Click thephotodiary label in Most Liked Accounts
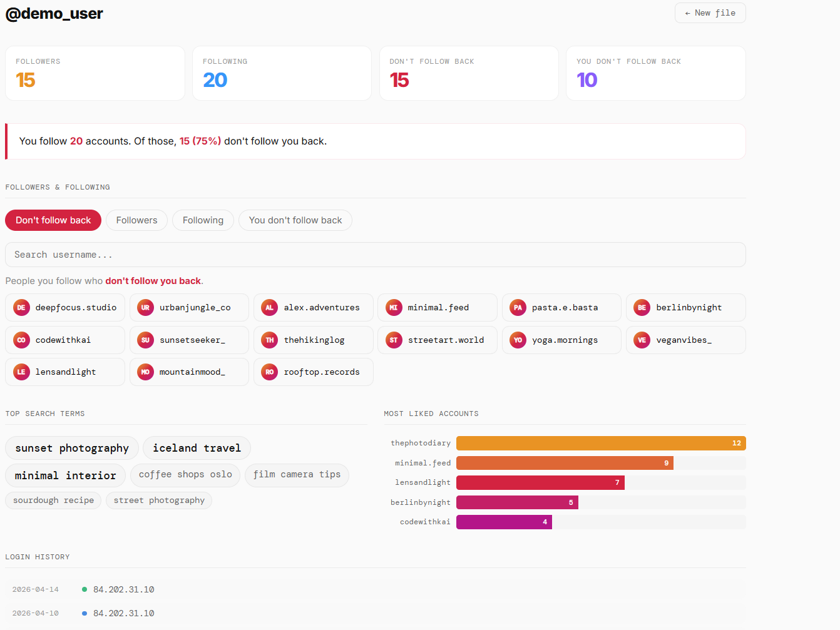840x630 pixels. click(x=421, y=443)
